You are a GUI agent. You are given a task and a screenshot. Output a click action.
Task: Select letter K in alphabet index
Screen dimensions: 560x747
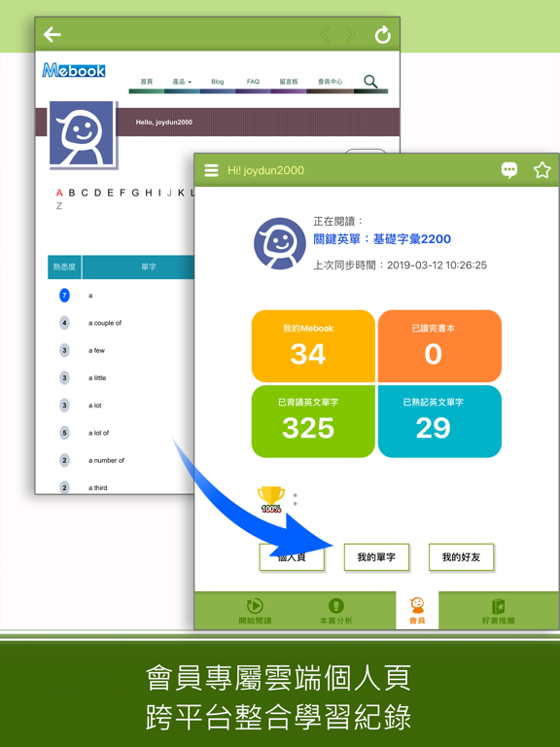point(181,193)
